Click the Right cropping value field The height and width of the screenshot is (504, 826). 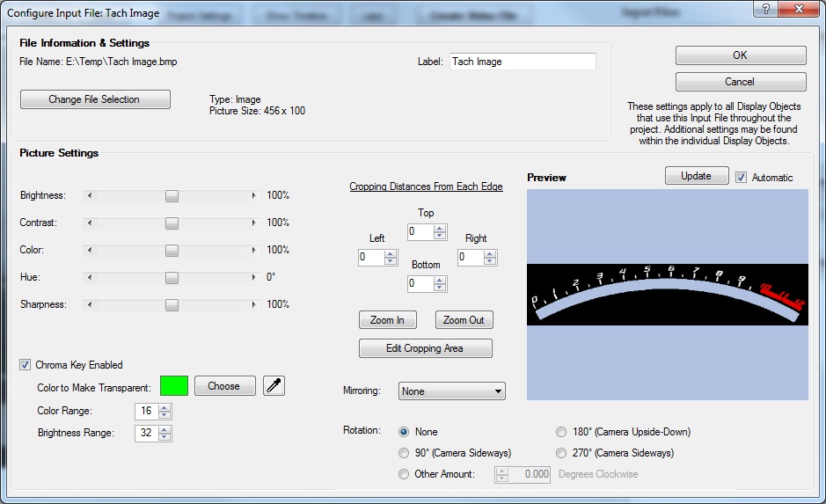point(471,258)
